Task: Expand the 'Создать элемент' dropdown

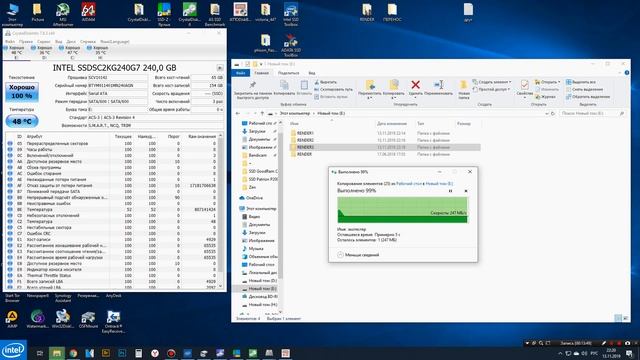Action: (492, 82)
